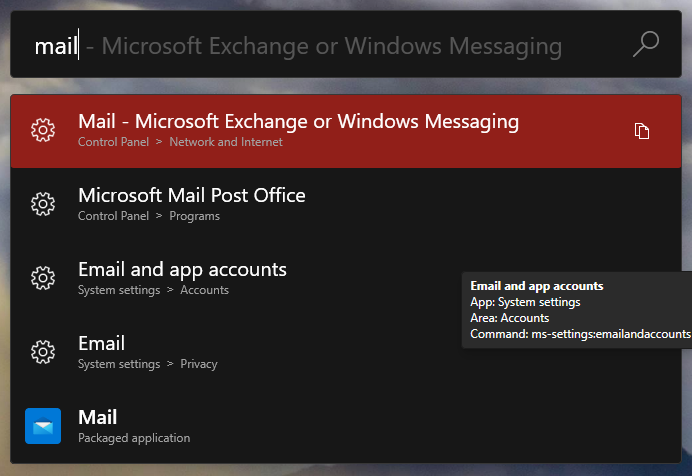Click gear icon beside Mail - Microsoft Exchange result
The width and height of the screenshot is (692, 476).
point(43,130)
